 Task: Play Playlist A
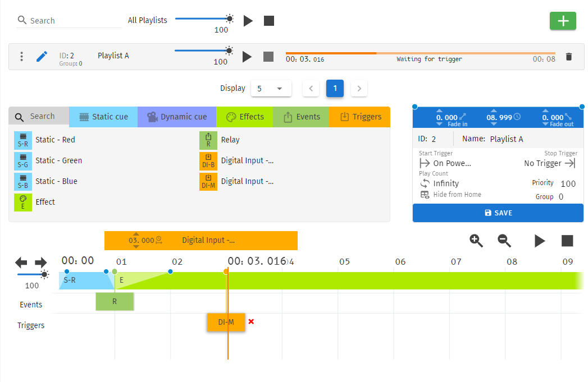coord(247,57)
